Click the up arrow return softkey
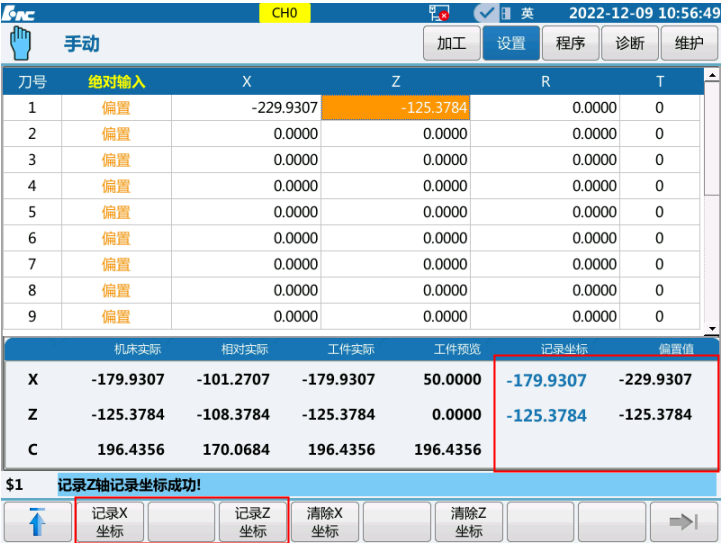The image size is (721, 543). tap(38, 522)
